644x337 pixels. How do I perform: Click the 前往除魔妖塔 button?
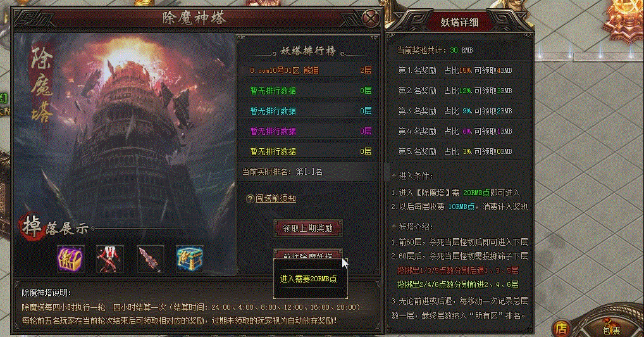pyautogui.click(x=308, y=254)
